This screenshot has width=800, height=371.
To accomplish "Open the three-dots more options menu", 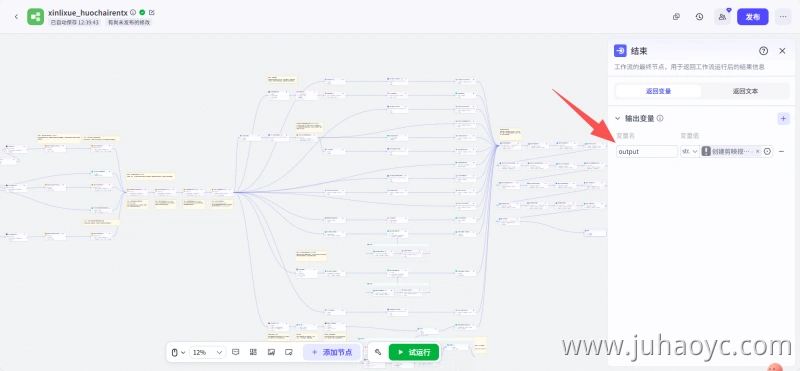I will 783,16.
